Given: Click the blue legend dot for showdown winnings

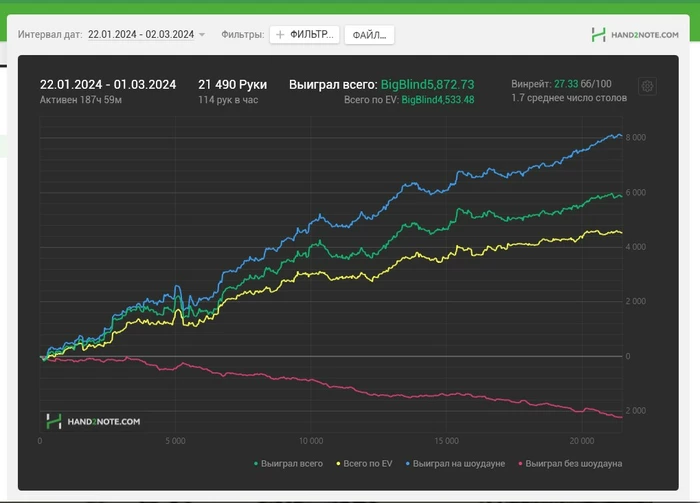Looking at the screenshot, I should tap(408, 464).
